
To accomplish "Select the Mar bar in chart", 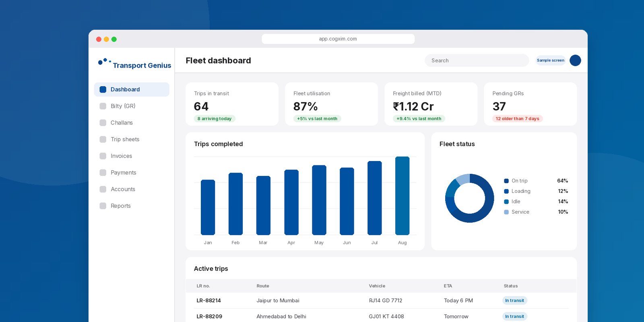I will 263,205.
